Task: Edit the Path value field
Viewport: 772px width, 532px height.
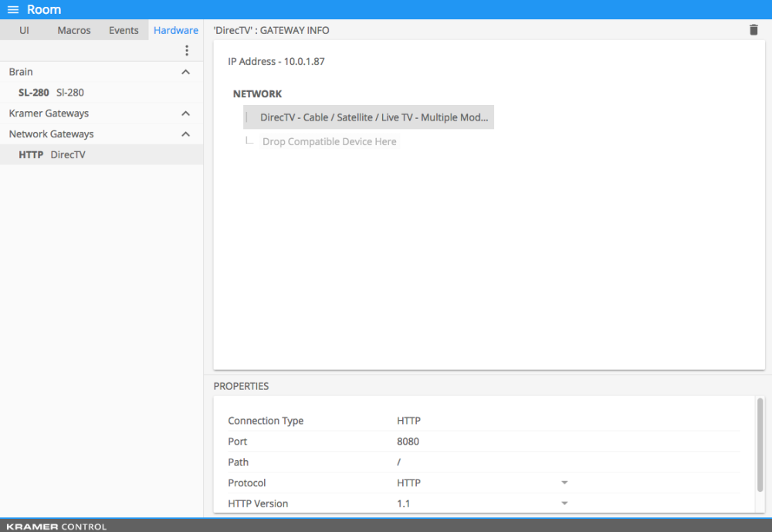Action: pyautogui.click(x=399, y=462)
